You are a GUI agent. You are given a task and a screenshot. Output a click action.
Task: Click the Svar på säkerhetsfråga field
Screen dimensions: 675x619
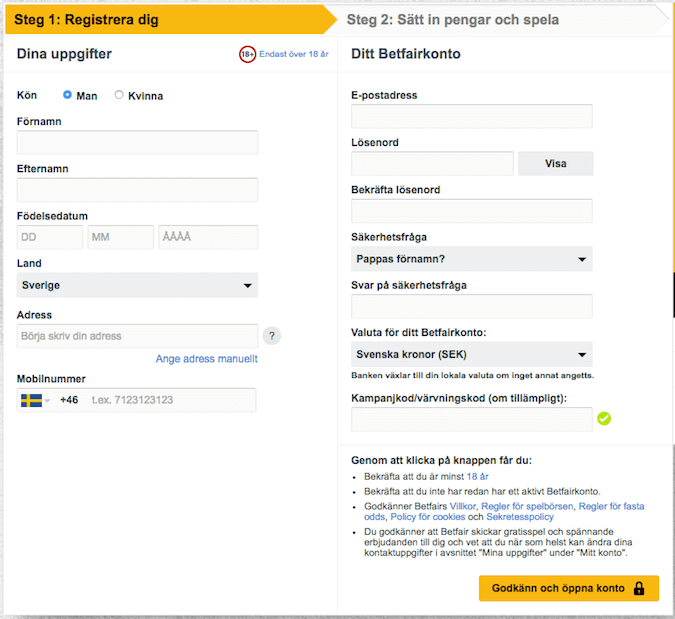(x=471, y=306)
